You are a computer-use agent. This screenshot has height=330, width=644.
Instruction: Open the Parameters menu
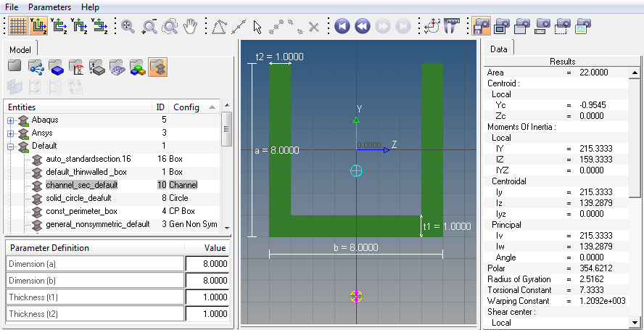point(49,7)
